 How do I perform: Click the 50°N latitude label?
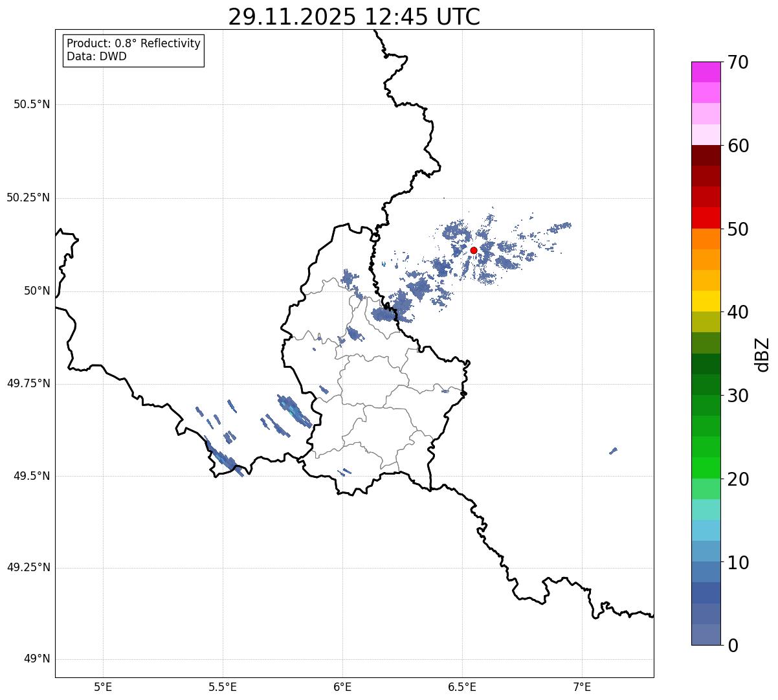(x=37, y=291)
